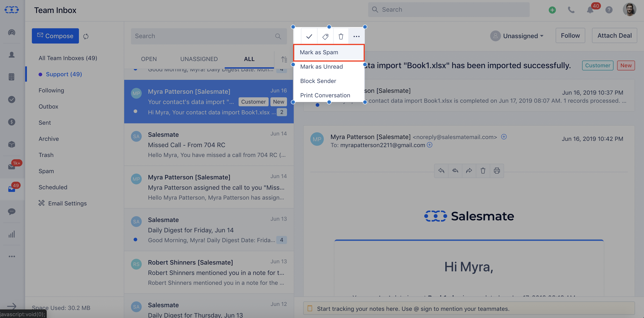Screen dimensions: 644x318
Task: Open All Team Inboxes (49)
Action: (68, 58)
